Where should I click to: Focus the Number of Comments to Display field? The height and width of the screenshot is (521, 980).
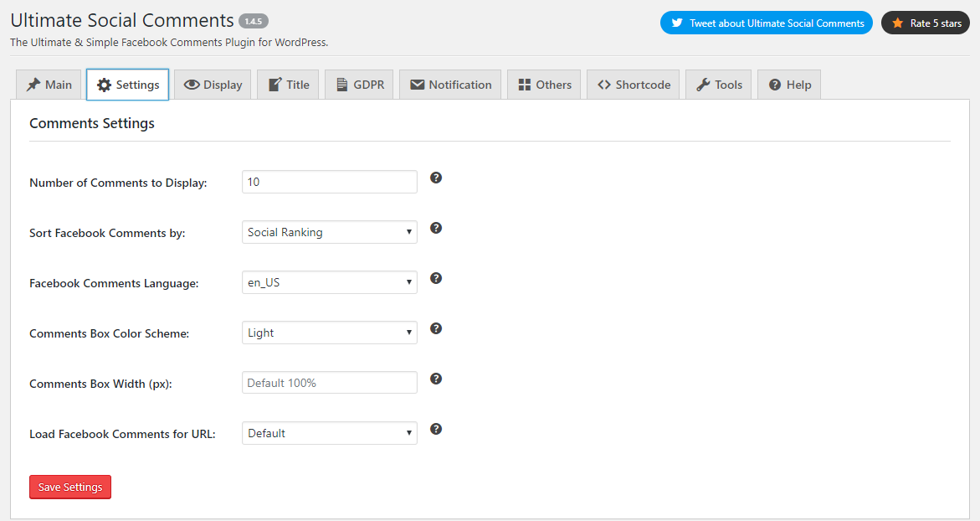pyautogui.click(x=329, y=182)
